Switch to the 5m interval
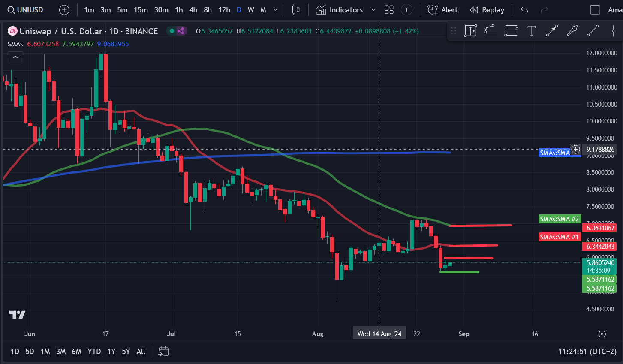The width and height of the screenshot is (623, 364). pyautogui.click(x=122, y=9)
